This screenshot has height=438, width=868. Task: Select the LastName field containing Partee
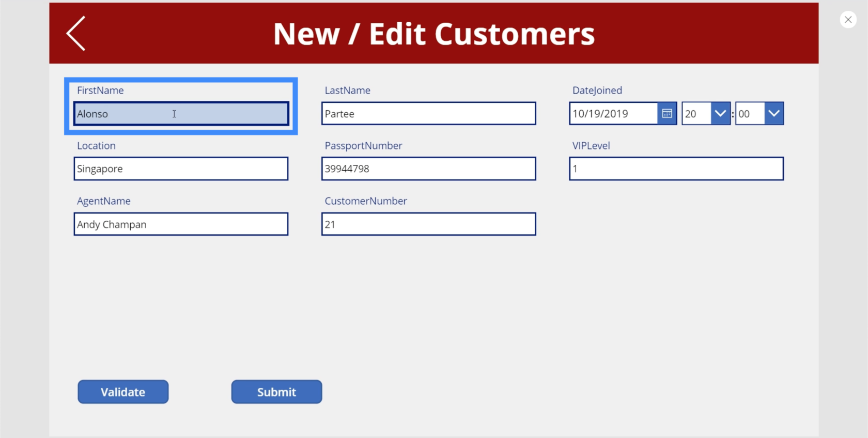coord(428,114)
